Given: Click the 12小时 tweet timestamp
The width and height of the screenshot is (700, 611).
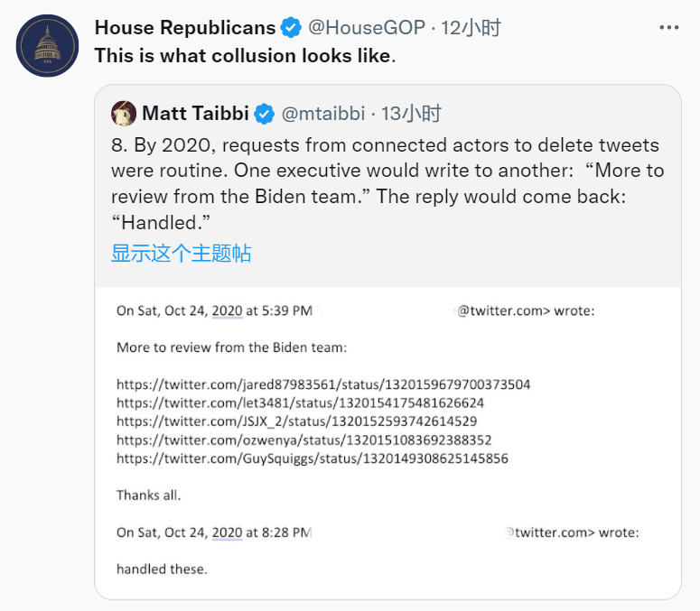Looking at the screenshot, I should pos(471,28).
